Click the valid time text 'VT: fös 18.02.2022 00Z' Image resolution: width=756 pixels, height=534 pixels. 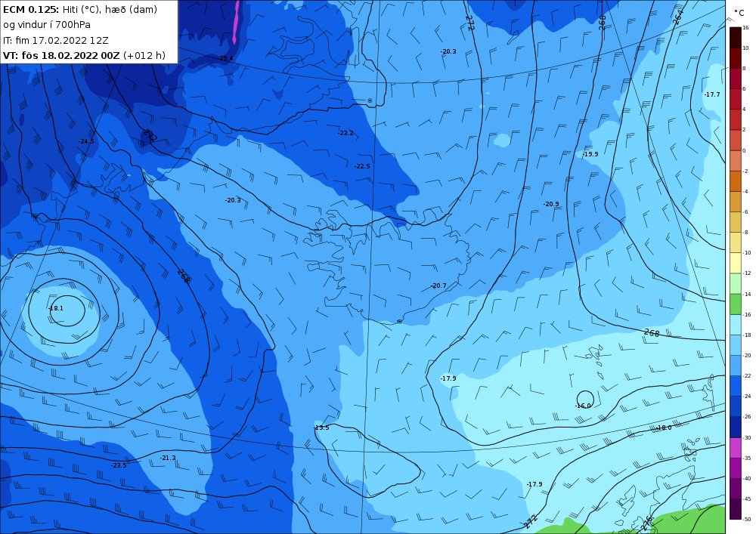click(61, 56)
